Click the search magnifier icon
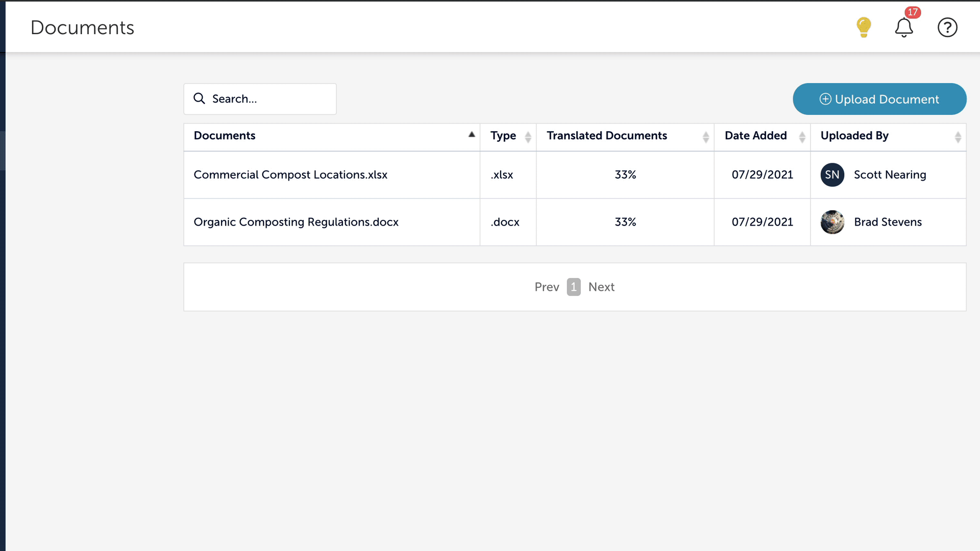Viewport: 980px width, 551px height. click(x=199, y=98)
